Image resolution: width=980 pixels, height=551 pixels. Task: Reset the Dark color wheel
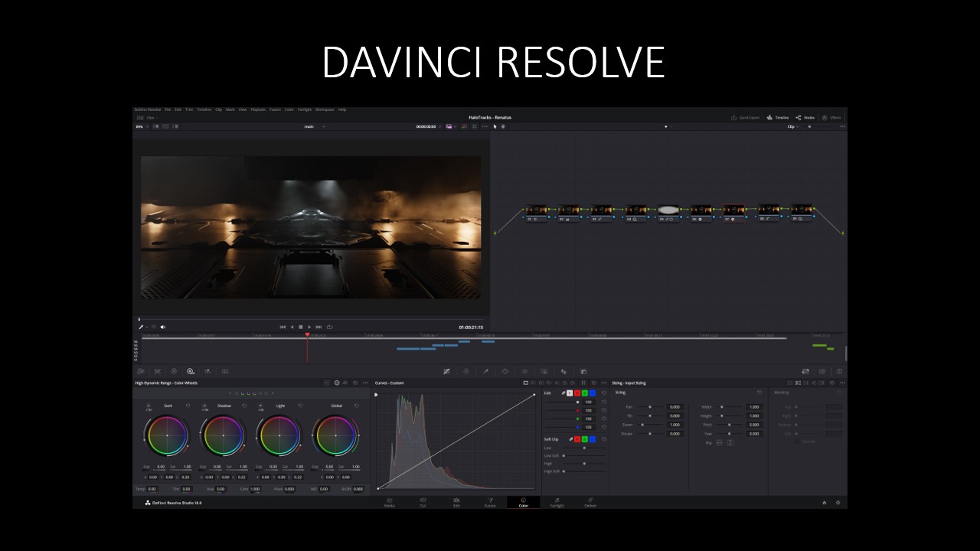pyautogui.click(x=188, y=406)
